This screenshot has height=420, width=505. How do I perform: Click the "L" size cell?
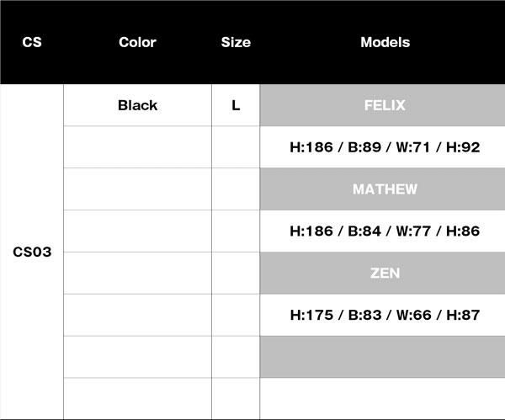[236, 105]
